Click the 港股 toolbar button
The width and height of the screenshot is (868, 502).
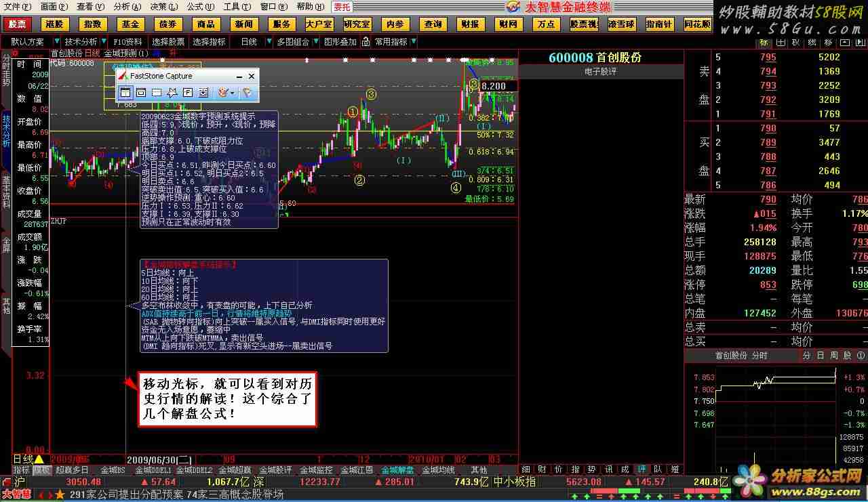tap(54, 24)
